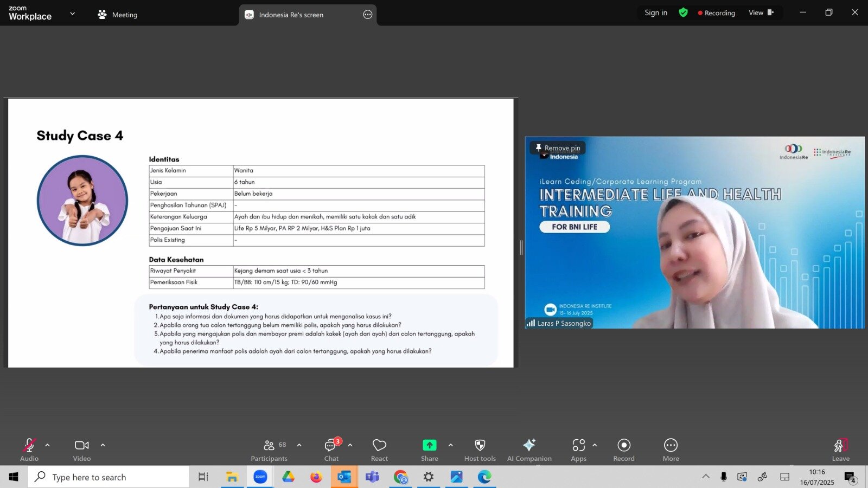This screenshot has height=488, width=868.
Task: Click the Leave meeting icon
Action: pos(841,445)
